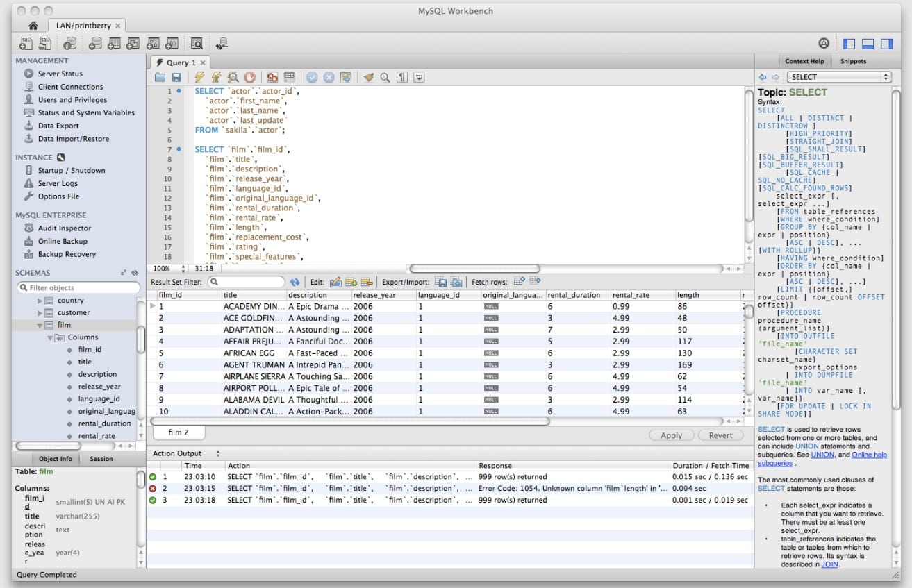Expand the country table node

(x=40, y=301)
